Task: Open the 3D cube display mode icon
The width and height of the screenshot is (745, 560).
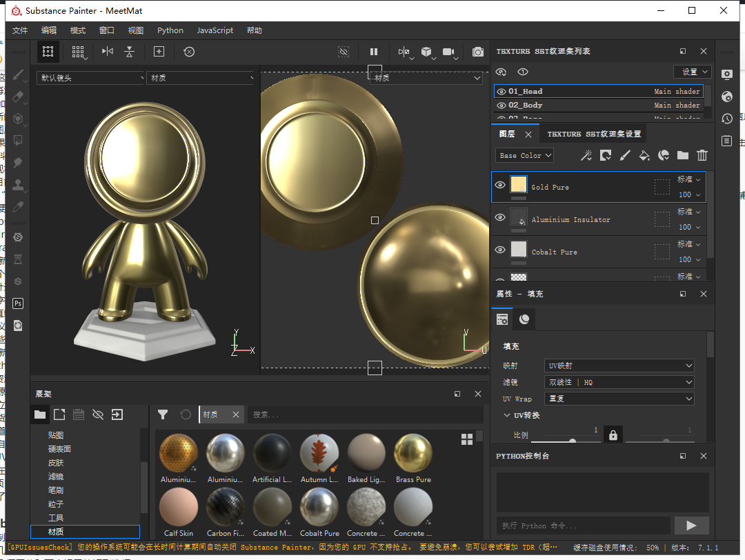Action: 427,52
